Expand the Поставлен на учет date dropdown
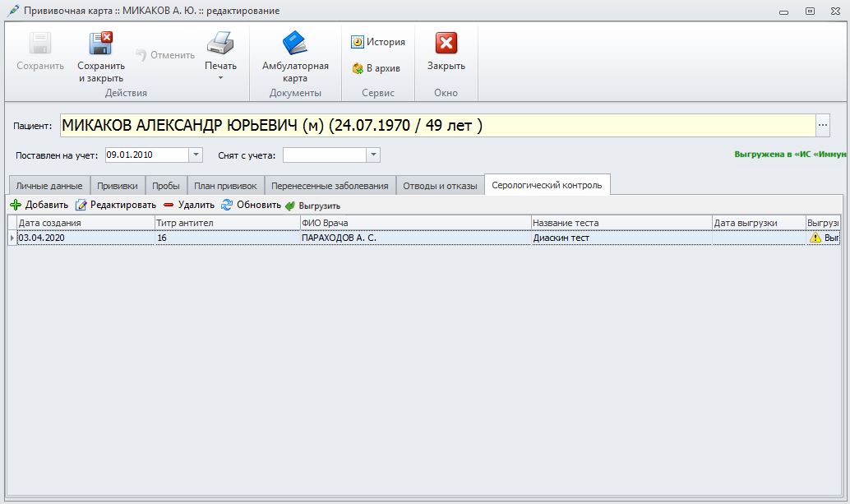The width and height of the screenshot is (850, 504). pos(196,155)
